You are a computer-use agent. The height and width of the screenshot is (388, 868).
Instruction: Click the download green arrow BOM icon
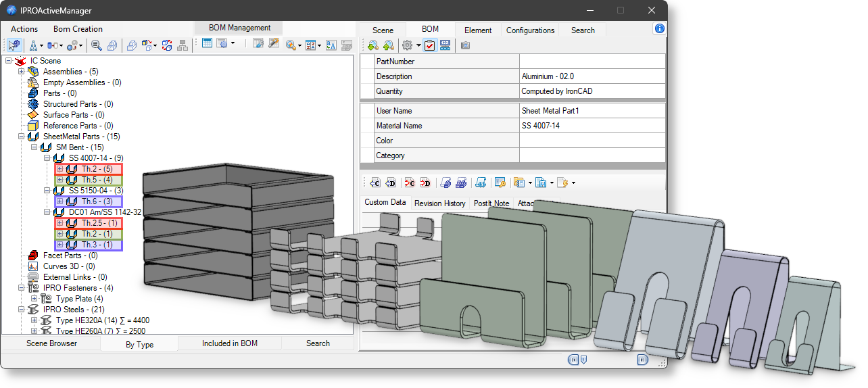[372, 45]
